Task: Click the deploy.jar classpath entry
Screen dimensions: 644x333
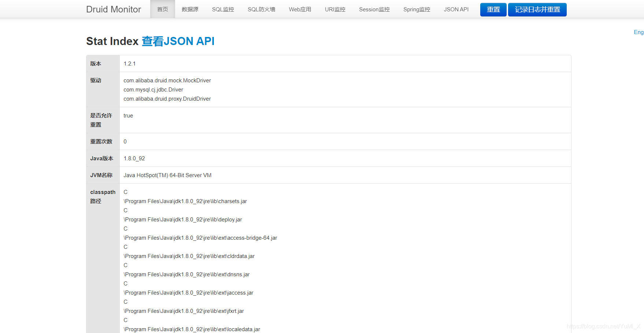Action: tap(183, 220)
